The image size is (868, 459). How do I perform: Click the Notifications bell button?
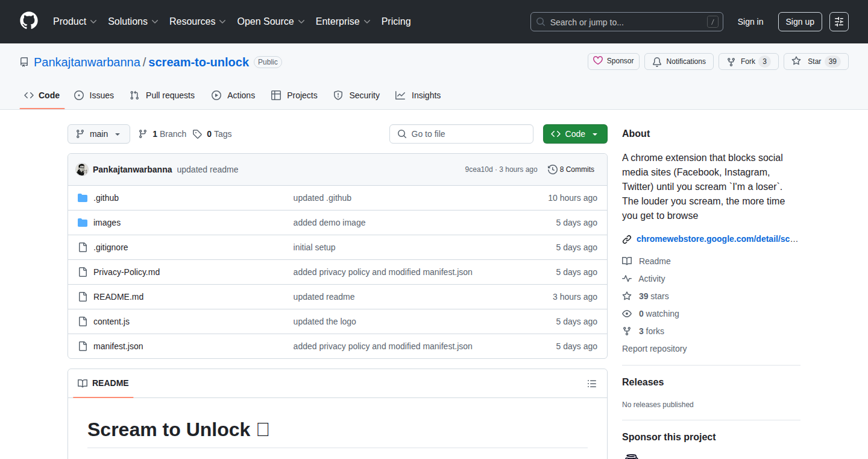pyautogui.click(x=679, y=62)
